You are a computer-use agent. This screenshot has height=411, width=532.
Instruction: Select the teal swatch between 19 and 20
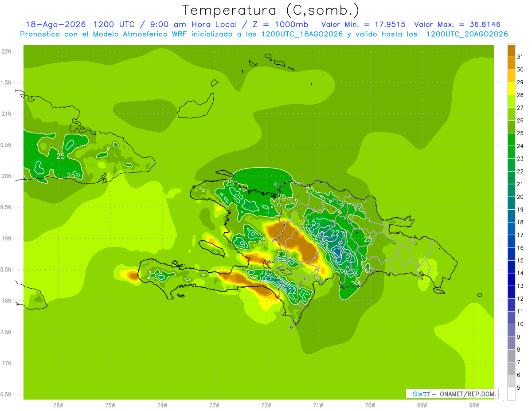pos(511,203)
